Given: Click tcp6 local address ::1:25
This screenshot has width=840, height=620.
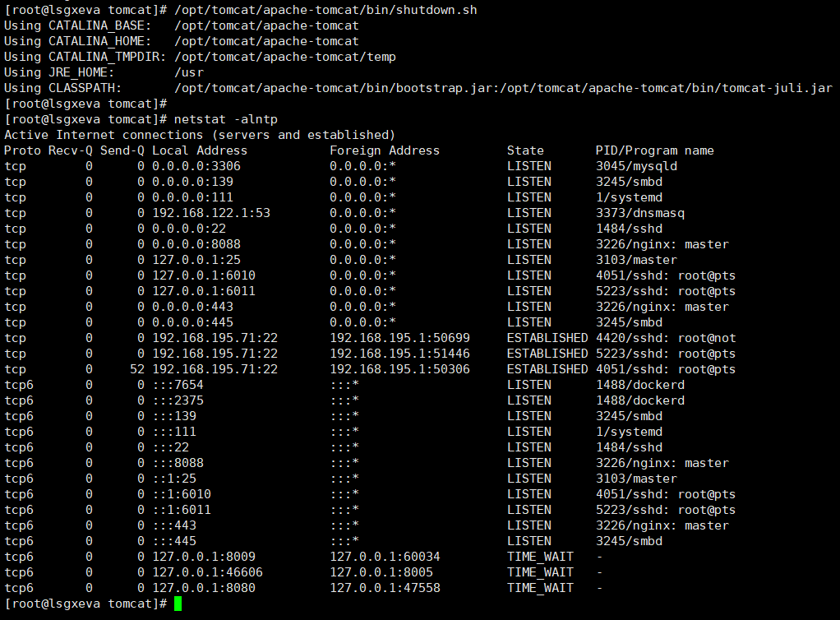Looking at the screenshot, I should (174, 478).
